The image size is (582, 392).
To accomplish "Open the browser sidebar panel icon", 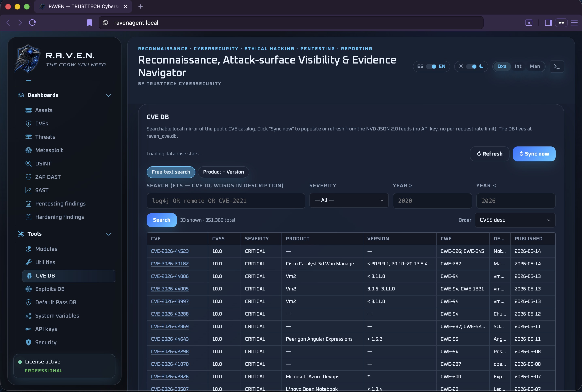I will click(548, 23).
